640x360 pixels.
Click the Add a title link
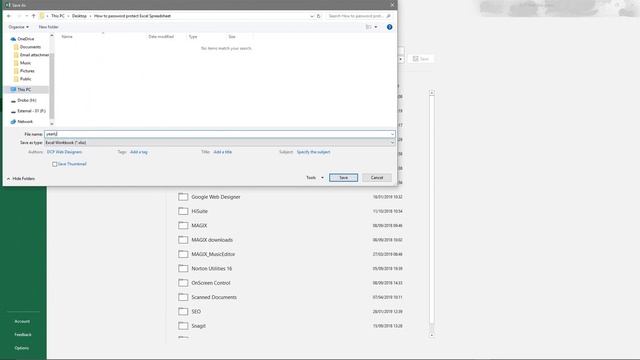222,152
